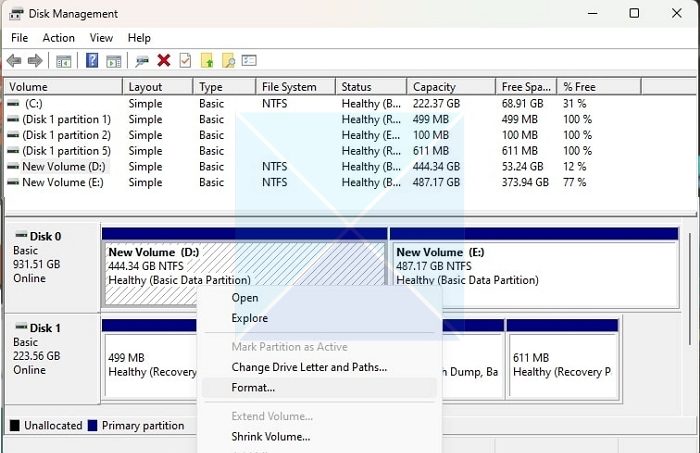
Task: Click the Properties checkmark toolbar icon
Action: coord(185,61)
